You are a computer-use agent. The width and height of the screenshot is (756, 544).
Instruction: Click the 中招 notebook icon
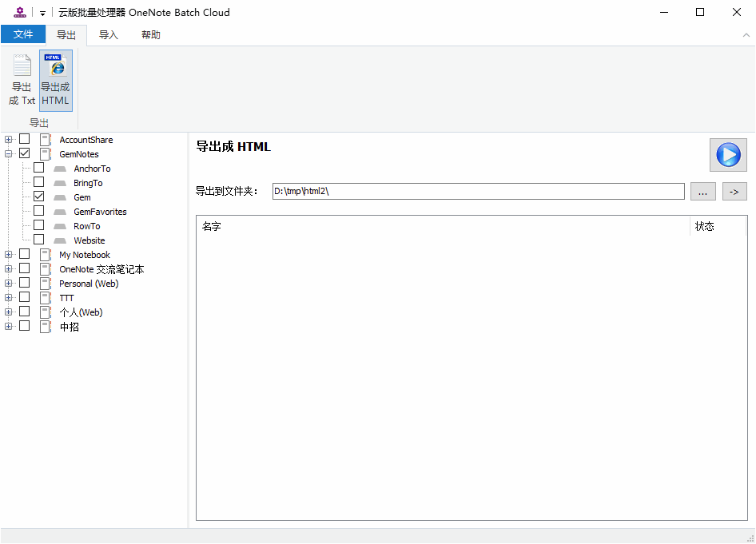[46, 327]
